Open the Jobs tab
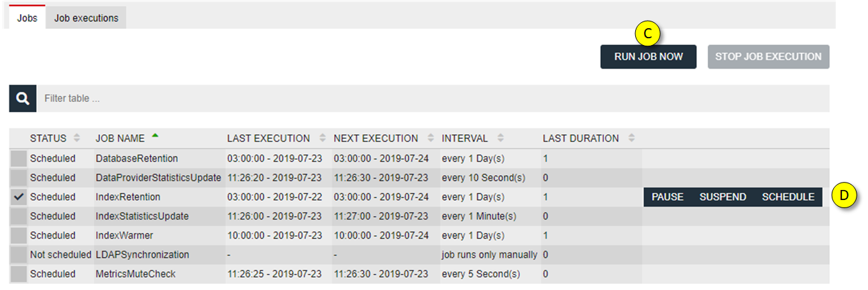Viewport: 868px width, 290px height. click(x=27, y=18)
